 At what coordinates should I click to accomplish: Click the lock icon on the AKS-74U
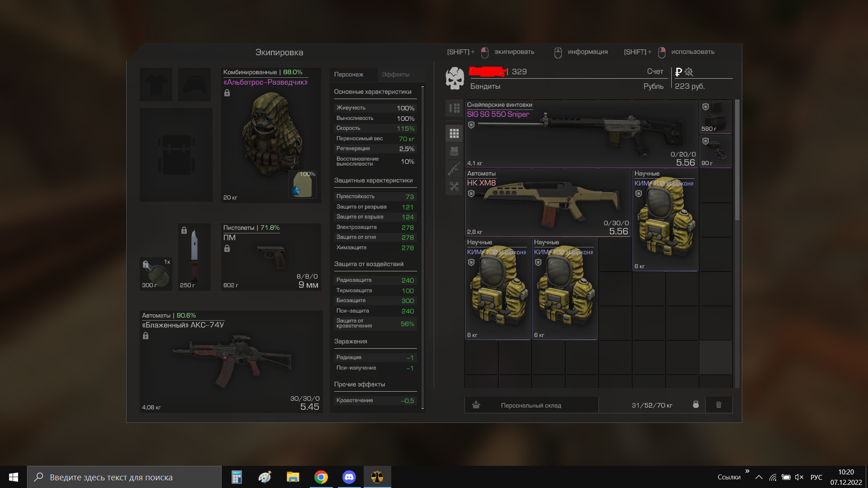tap(146, 336)
